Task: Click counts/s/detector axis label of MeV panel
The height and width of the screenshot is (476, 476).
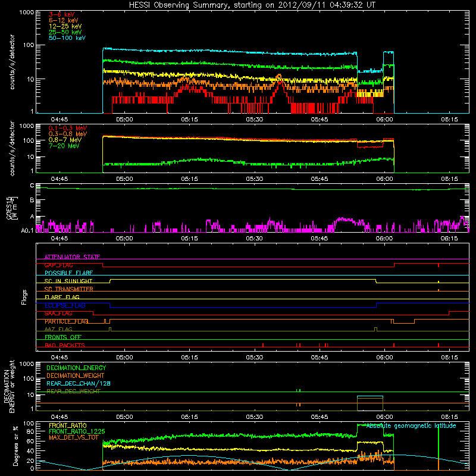Action: (12, 148)
